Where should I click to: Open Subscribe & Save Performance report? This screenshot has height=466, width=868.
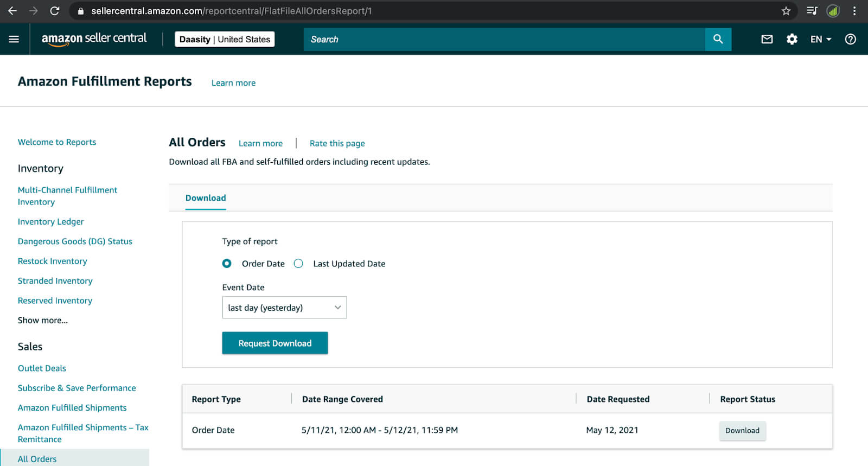[77, 388]
